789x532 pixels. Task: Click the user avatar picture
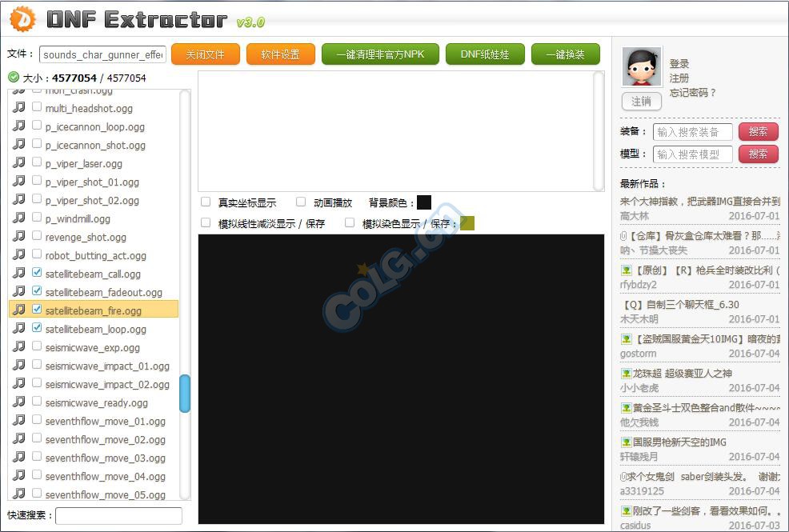642,67
